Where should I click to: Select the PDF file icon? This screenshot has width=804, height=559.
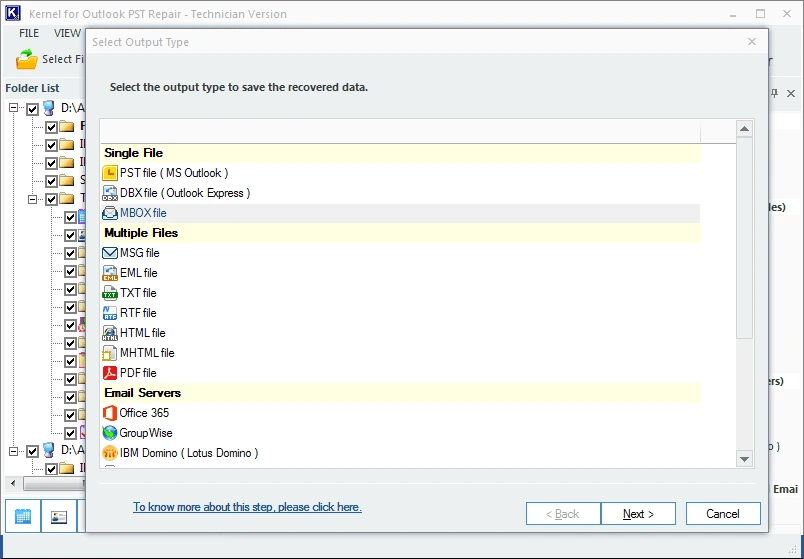(110, 373)
